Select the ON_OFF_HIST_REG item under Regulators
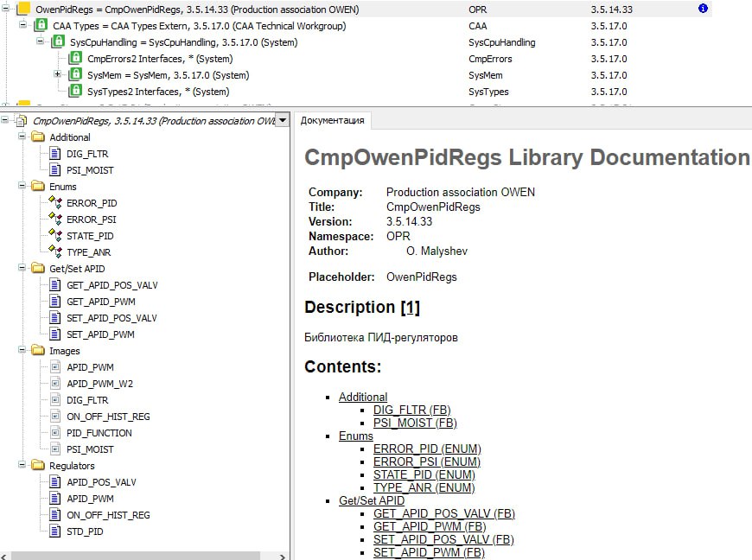This screenshot has height=560, width=752. (108, 515)
